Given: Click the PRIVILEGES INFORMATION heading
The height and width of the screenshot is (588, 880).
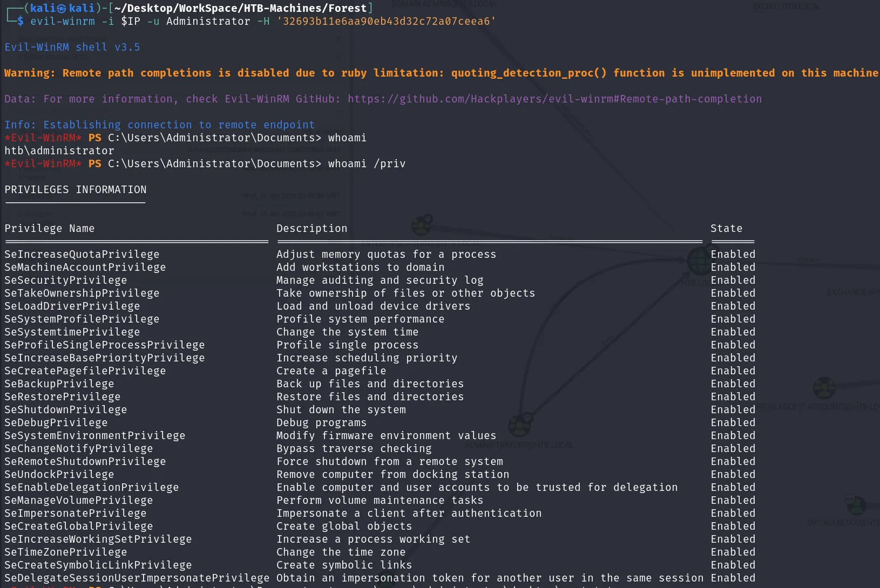Looking at the screenshot, I should coord(76,189).
